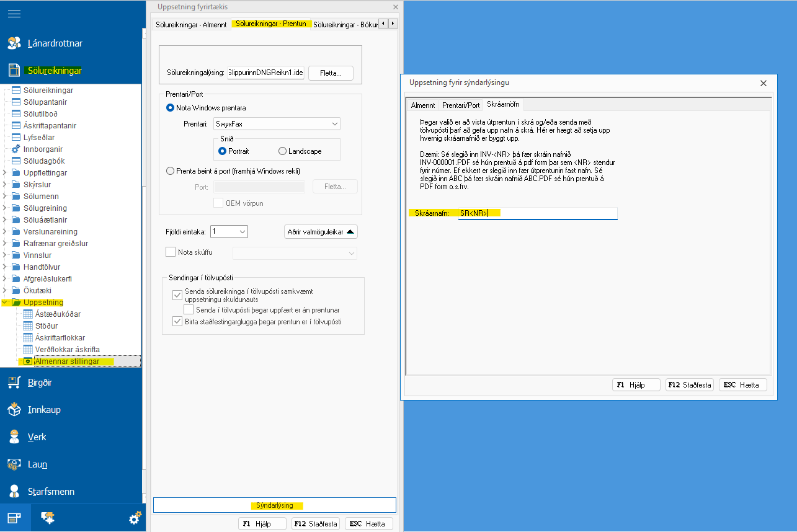
Task: Switch to Sölureikningar - Almennt tab
Action: click(x=191, y=24)
